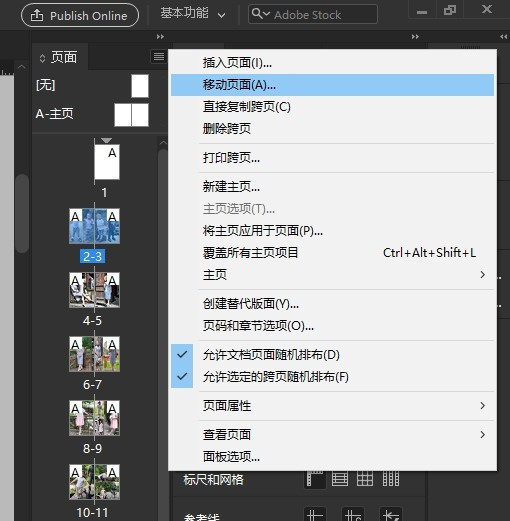Image resolution: width=510 pixels, height=521 pixels.
Task: Select the 页面 panel tab
Action: [x=60, y=58]
